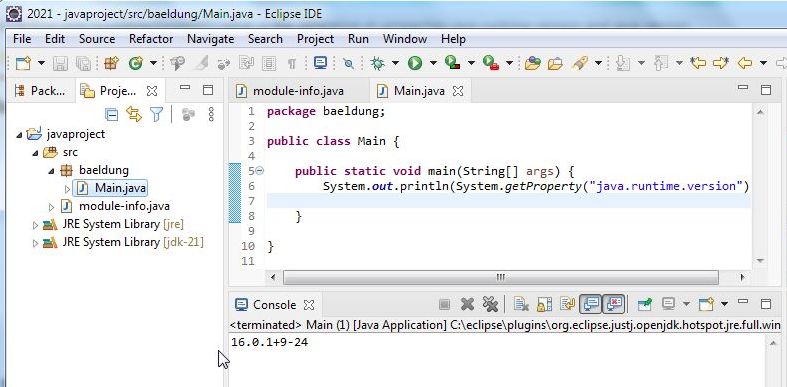Image resolution: width=787 pixels, height=387 pixels.
Task: Collapse the baeldung package node
Action: click(x=51, y=171)
